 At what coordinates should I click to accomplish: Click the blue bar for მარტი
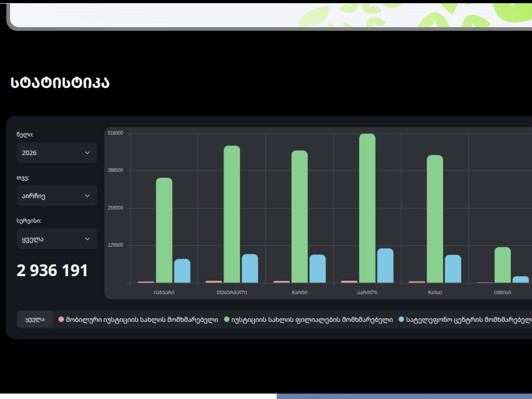pyautogui.click(x=318, y=269)
